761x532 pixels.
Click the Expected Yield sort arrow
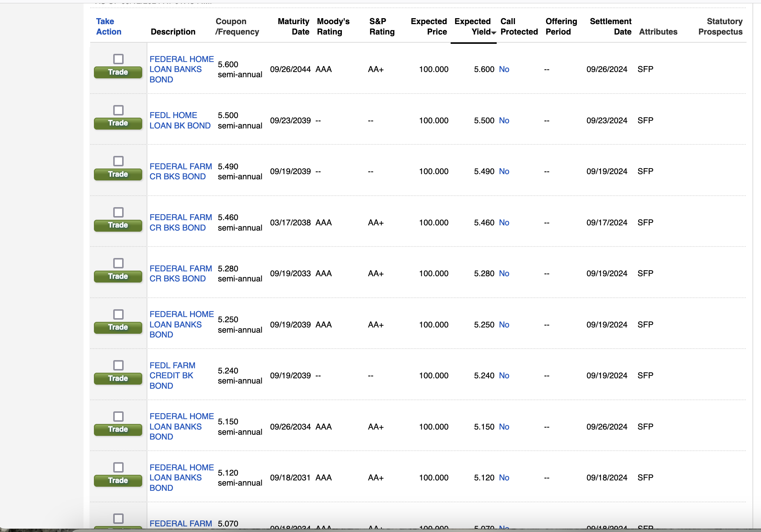click(x=493, y=33)
